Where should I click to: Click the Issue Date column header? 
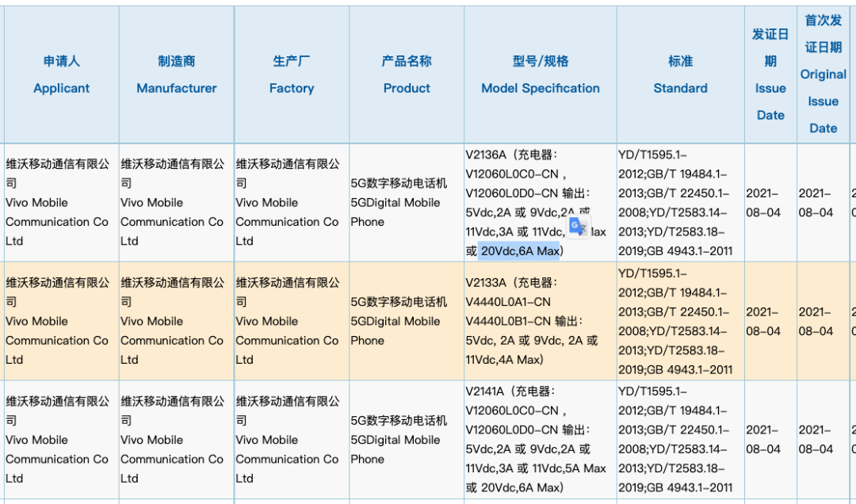770,74
